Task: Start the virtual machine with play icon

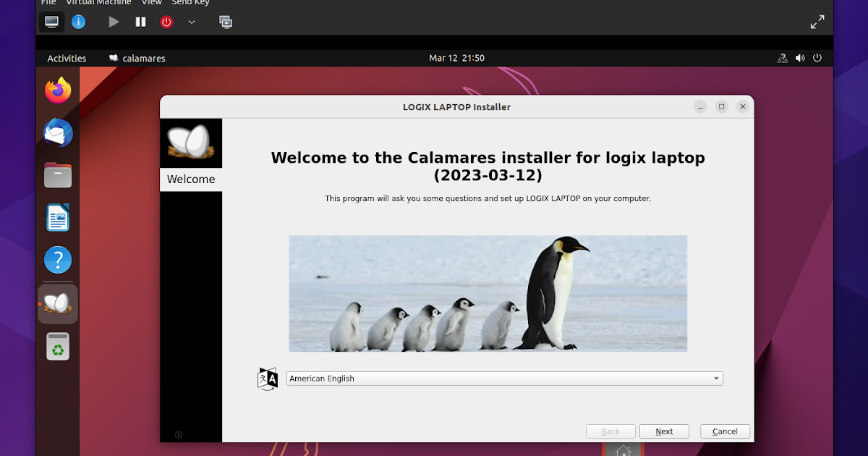Action: click(x=114, y=22)
